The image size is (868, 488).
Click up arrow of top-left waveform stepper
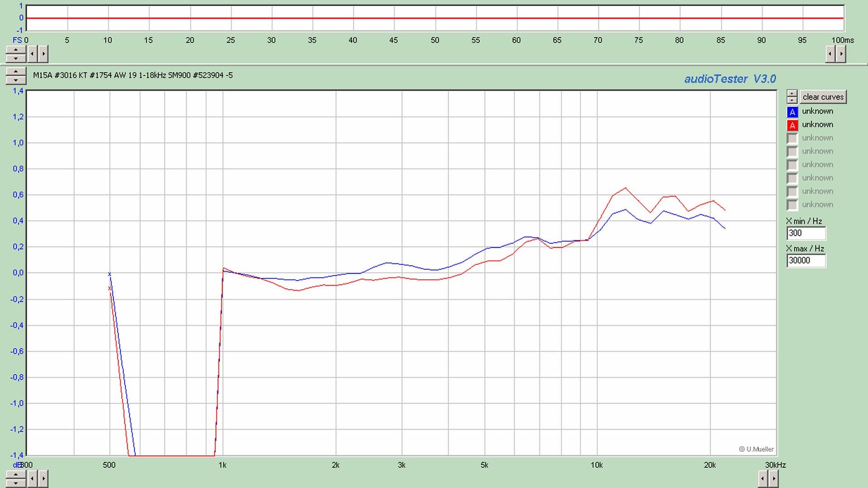pyautogui.click(x=16, y=50)
